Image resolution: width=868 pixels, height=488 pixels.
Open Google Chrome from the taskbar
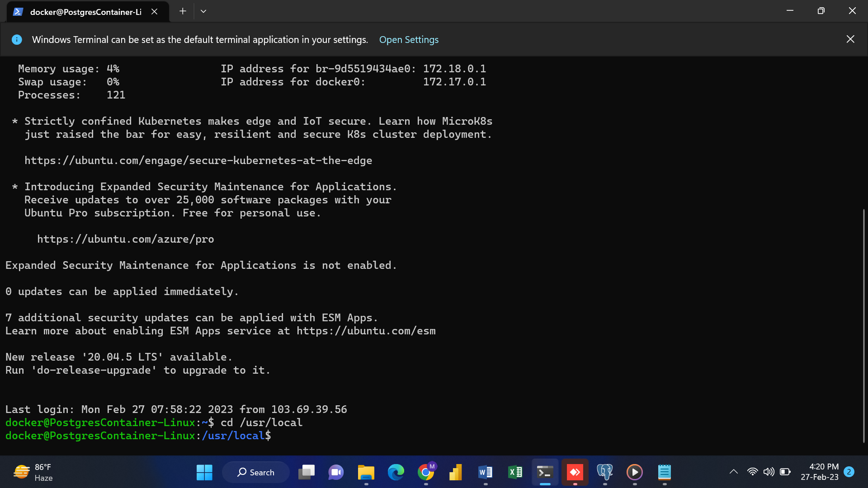pos(425,472)
